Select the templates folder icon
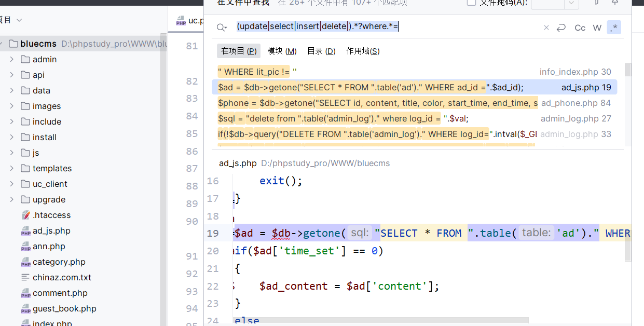Screen dimensions: 644x326 pyautogui.click(x=25, y=168)
